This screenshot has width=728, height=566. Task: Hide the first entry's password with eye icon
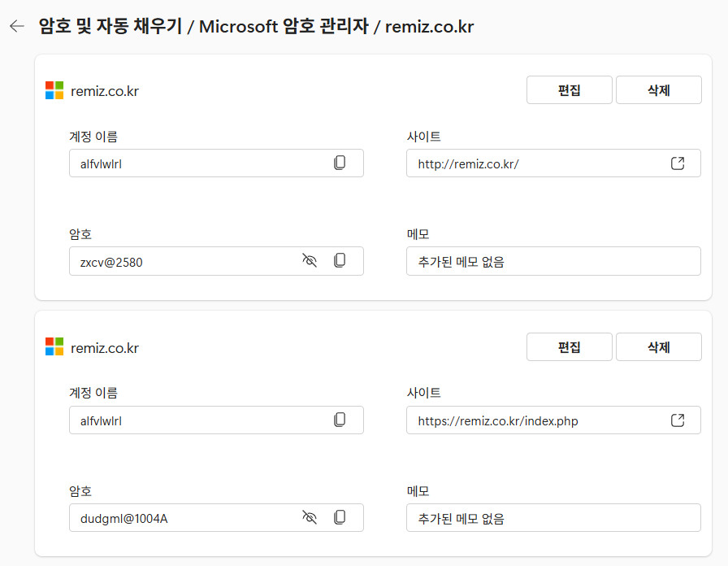click(x=309, y=261)
